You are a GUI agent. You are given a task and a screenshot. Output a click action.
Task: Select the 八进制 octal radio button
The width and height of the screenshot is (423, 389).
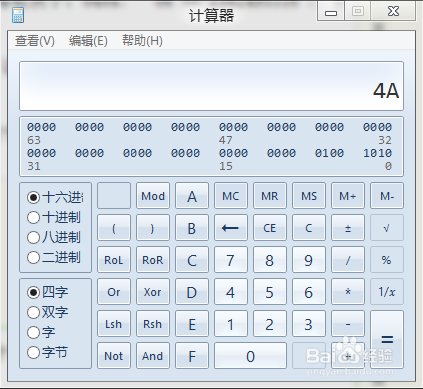tap(33, 238)
